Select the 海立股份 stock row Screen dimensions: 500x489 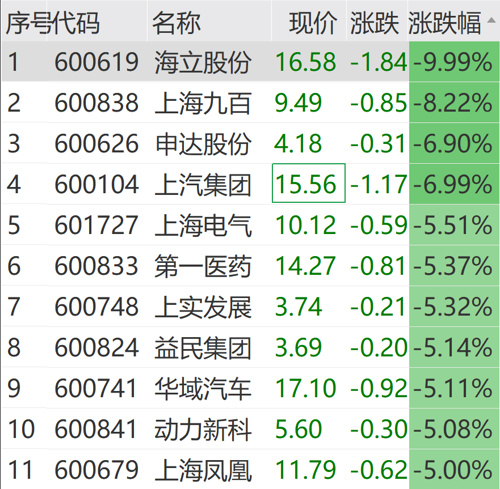[x=250, y=62]
